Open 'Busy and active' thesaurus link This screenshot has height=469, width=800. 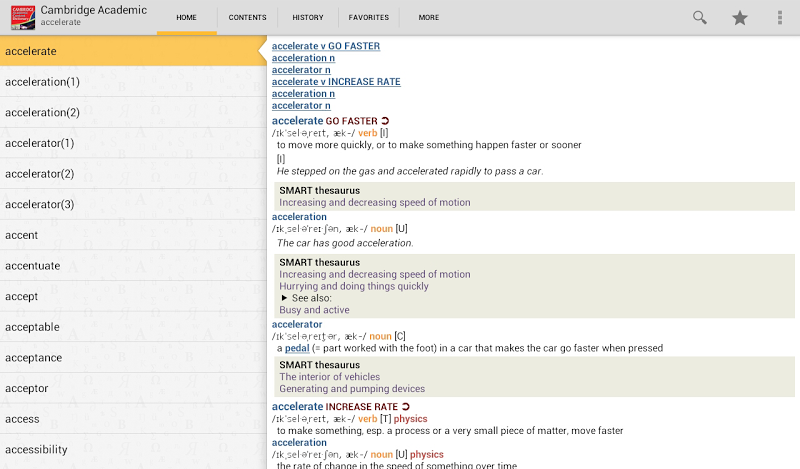[x=314, y=310]
